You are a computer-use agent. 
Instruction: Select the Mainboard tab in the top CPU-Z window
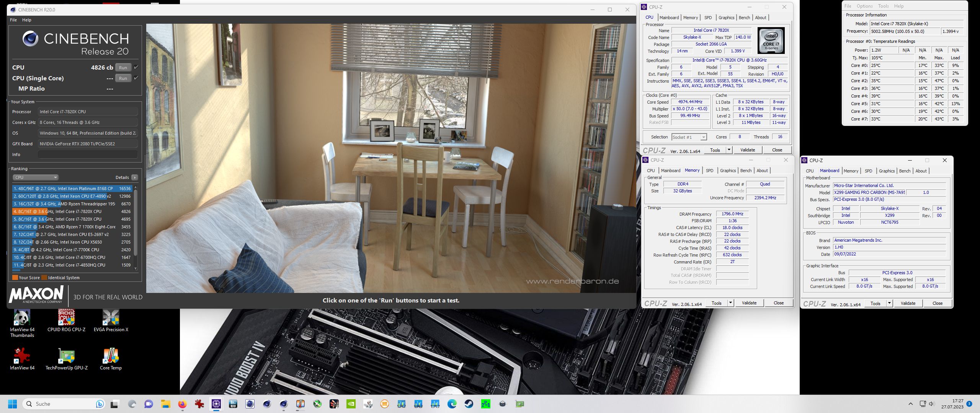pos(669,18)
